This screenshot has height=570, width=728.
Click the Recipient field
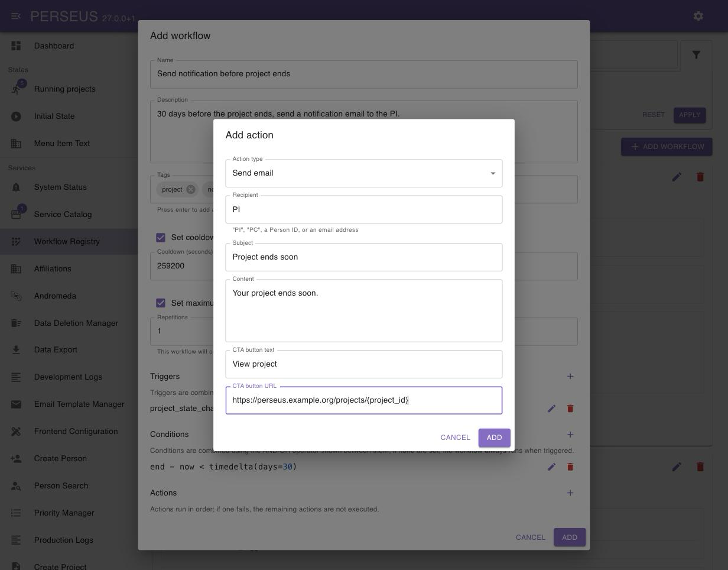(x=364, y=209)
